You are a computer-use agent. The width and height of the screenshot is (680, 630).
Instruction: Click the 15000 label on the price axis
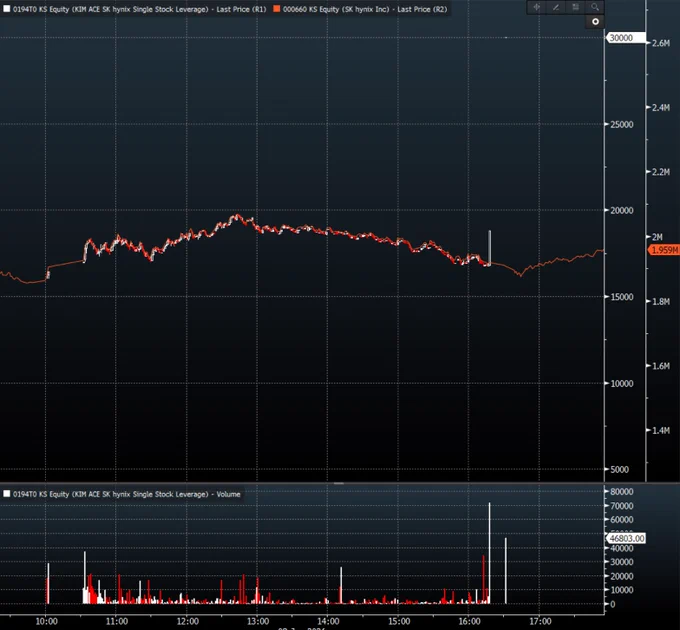click(621, 297)
